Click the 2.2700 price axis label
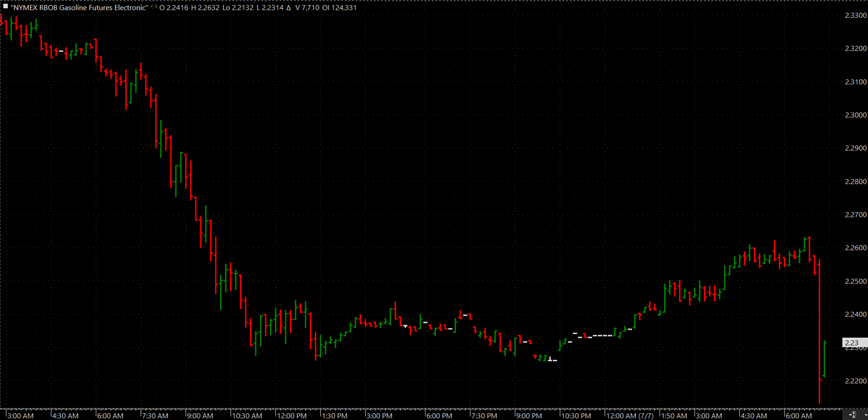868x420 pixels. [856, 215]
